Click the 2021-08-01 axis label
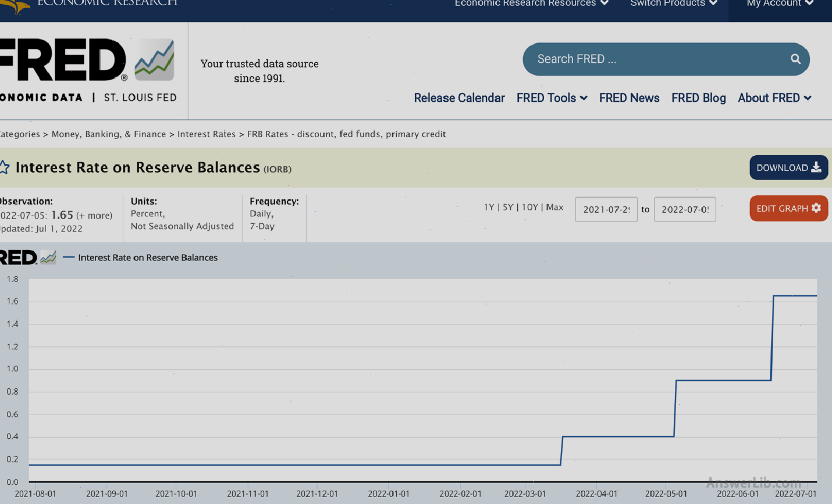The width and height of the screenshot is (832, 504). coord(35,494)
